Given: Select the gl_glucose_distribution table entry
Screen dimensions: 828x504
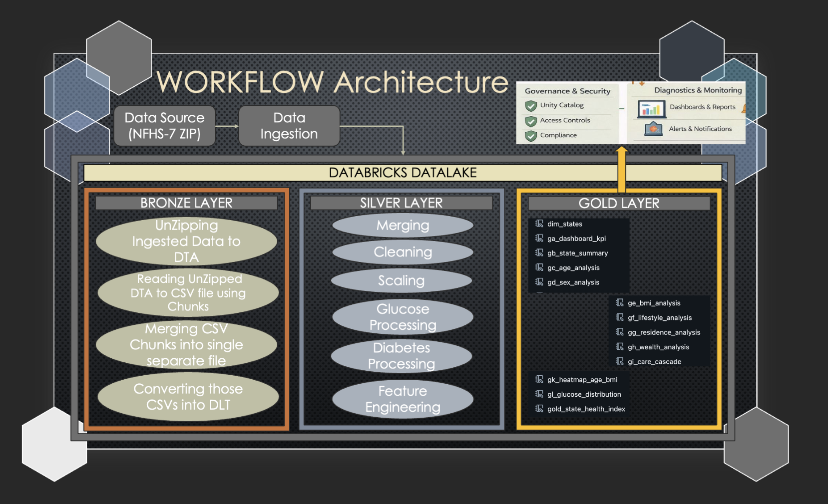Looking at the screenshot, I should click(x=578, y=394).
